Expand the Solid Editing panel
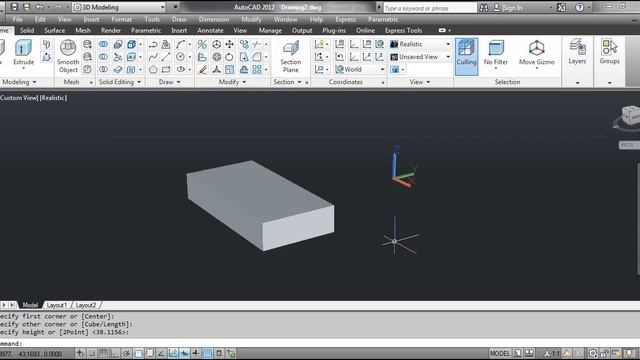The height and width of the screenshot is (360, 640). coord(120,82)
